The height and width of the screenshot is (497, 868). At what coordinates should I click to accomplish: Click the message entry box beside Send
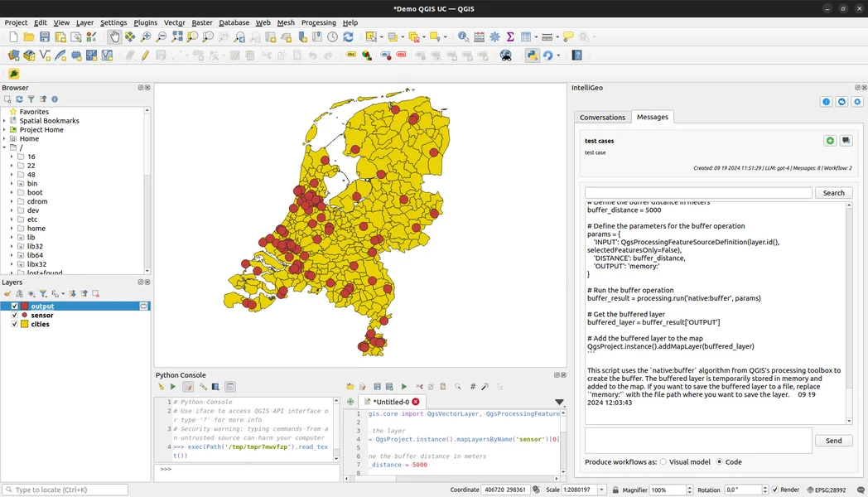tap(698, 441)
